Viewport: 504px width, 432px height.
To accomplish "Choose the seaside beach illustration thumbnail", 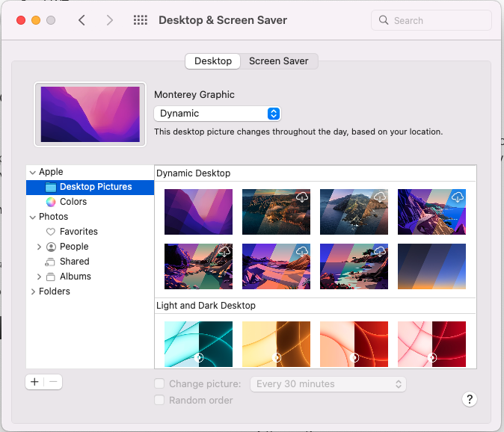I will (x=354, y=266).
